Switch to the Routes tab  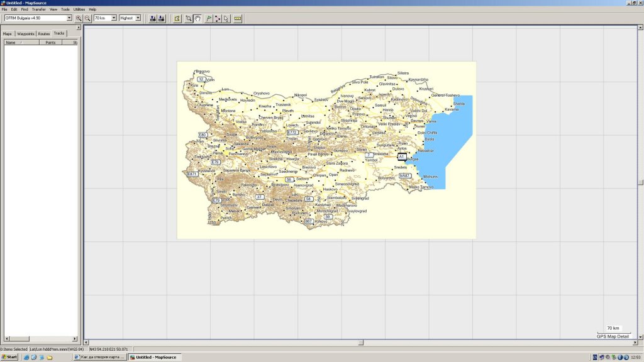pos(43,34)
